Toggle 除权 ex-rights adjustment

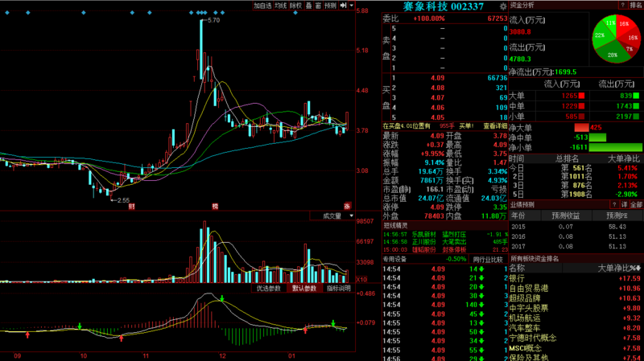click(x=295, y=6)
